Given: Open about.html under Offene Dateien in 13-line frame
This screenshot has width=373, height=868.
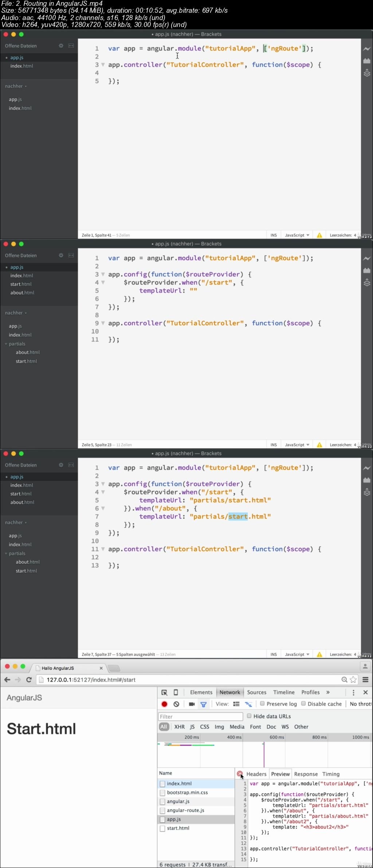Looking at the screenshot, I should tap(22, 503).
